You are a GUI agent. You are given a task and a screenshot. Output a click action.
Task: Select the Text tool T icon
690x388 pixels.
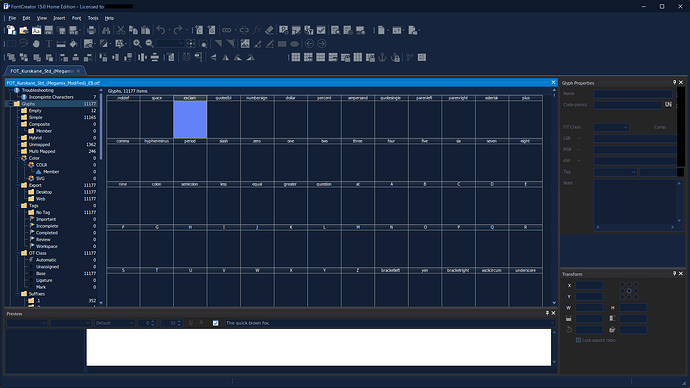[x=48, y=44]
